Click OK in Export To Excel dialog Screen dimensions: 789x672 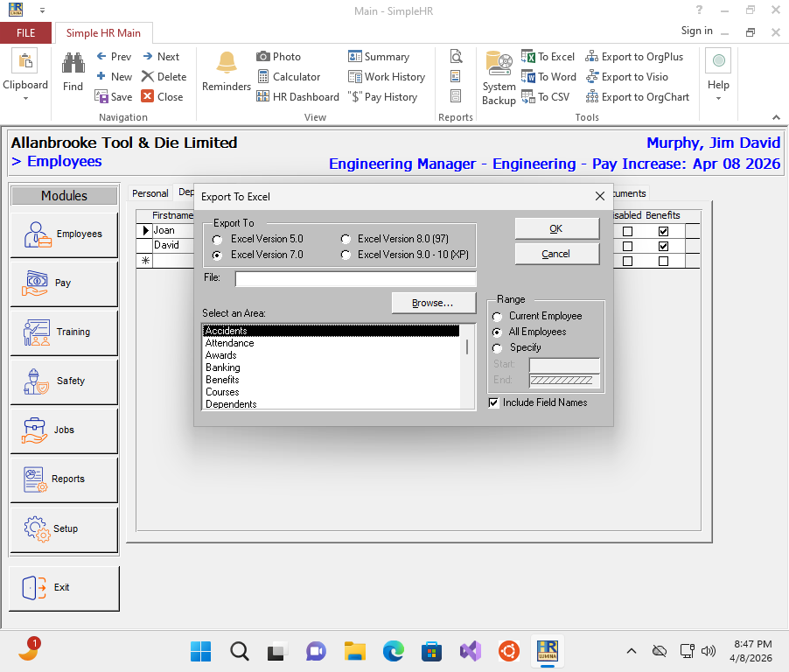click(x=557, y=229)
